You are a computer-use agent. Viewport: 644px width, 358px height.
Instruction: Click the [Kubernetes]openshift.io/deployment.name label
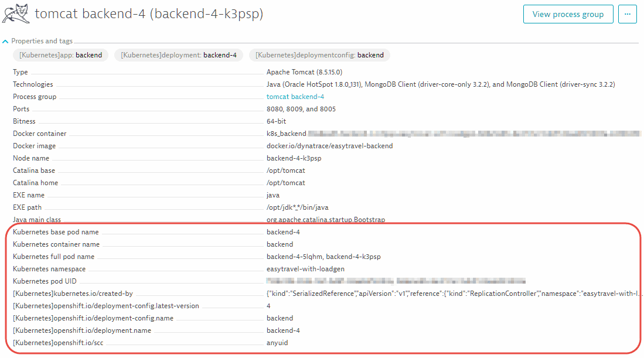(x=81, y=330)
